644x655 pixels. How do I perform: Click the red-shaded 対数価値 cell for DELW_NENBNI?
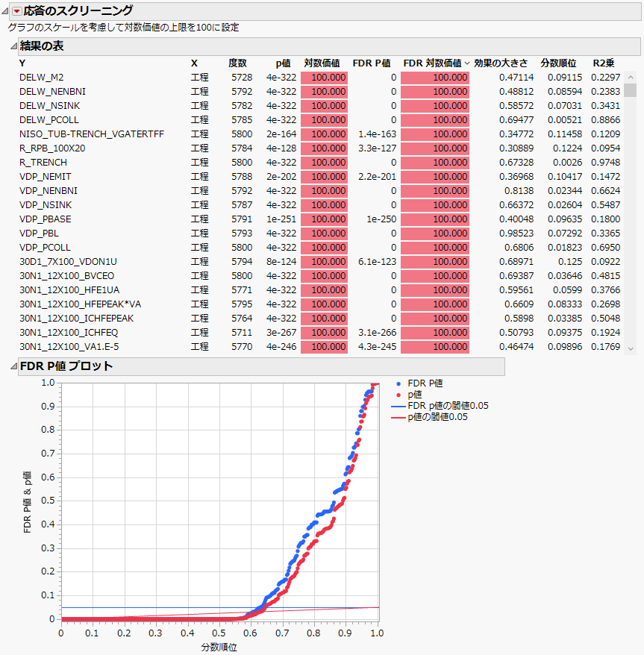(x=324, y=91)
